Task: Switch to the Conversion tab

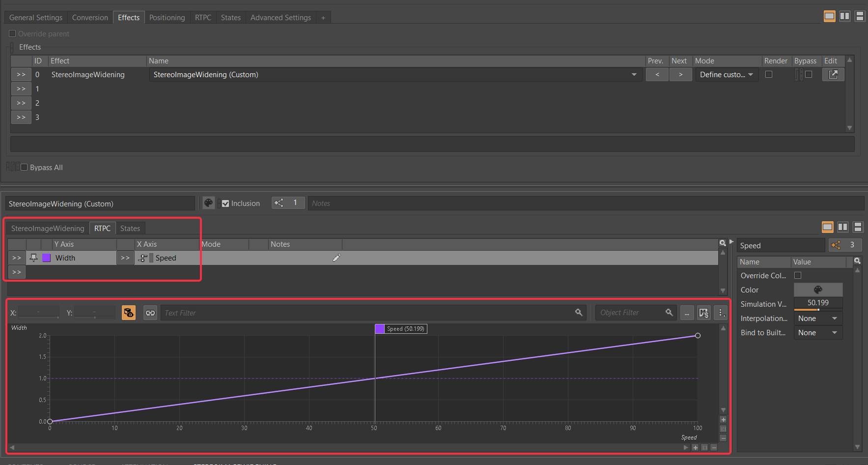Action: click(90, 17)
